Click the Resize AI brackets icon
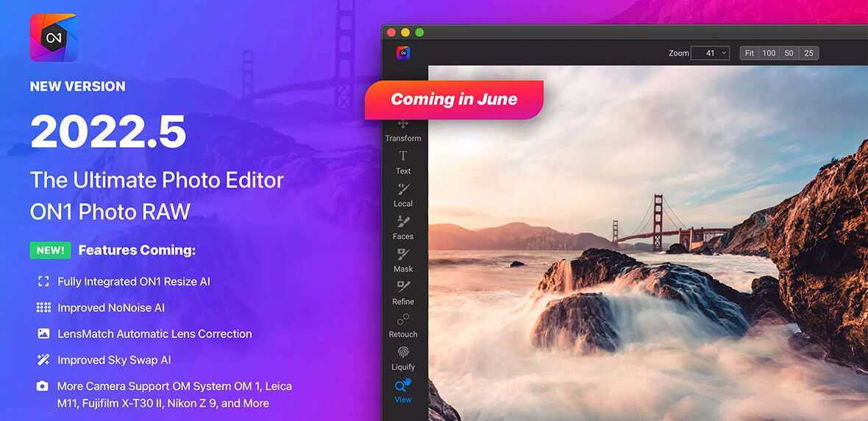This screenshot has width=868, height=421. point(43,281)
